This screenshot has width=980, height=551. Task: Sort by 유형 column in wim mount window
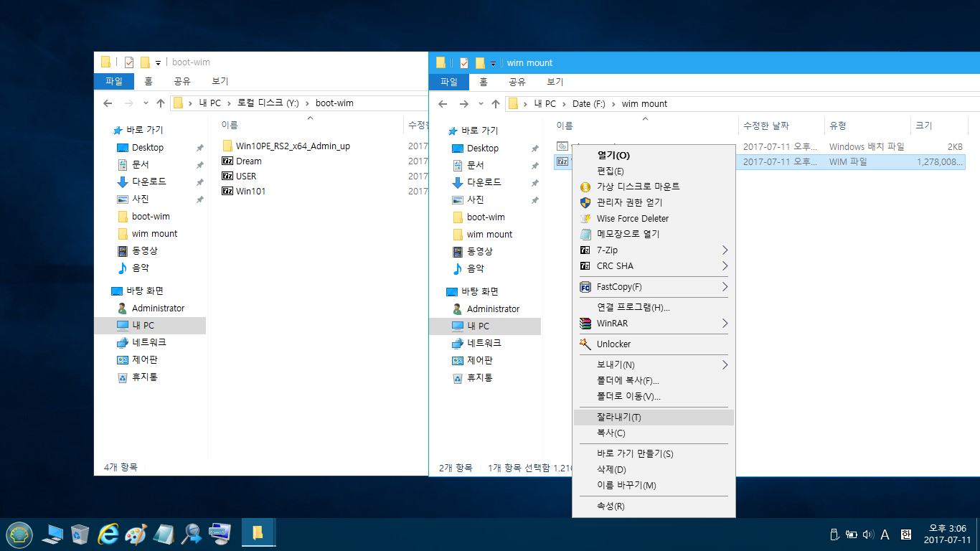tap(867, 126)
